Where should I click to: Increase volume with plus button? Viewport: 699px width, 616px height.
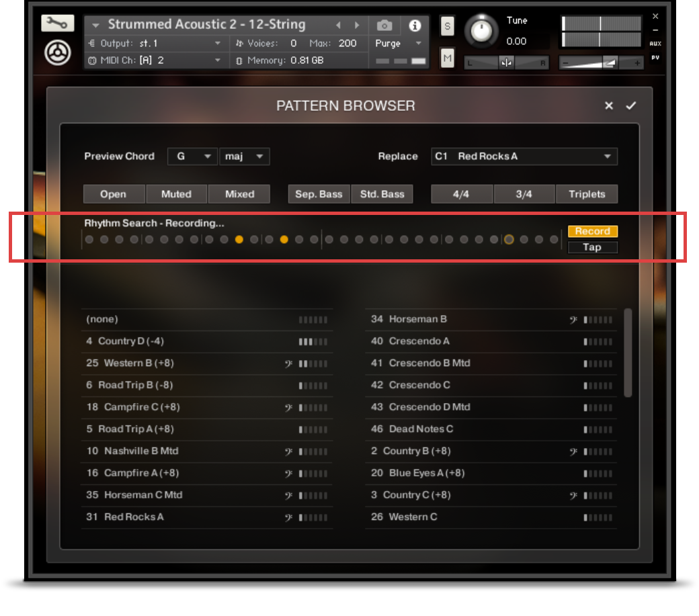637,63
